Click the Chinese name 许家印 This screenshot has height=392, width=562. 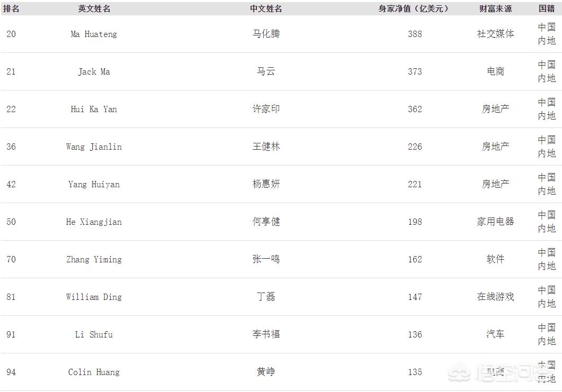[x=266, y=109]
